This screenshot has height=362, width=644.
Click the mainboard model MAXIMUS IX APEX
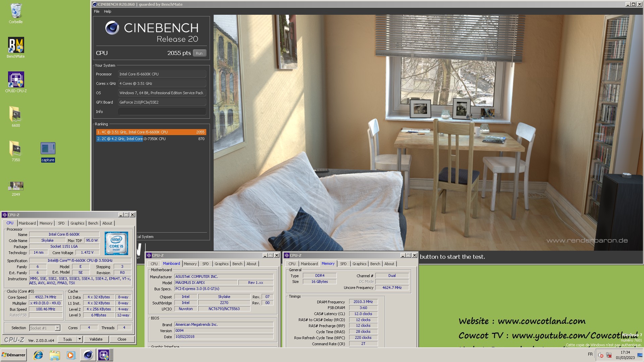click(x=206, y=283)
